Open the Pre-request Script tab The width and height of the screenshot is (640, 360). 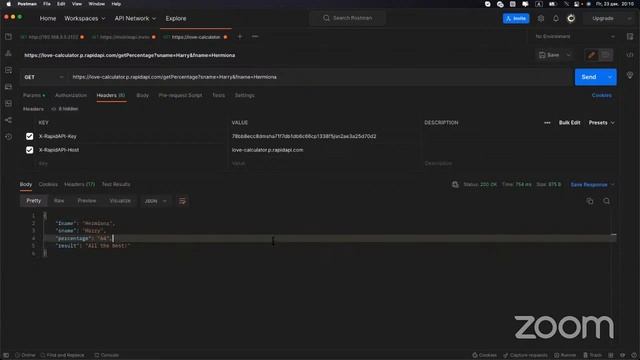(x=180, y=95)
